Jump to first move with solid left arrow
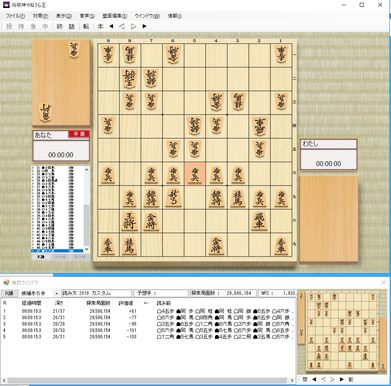 (111, 26)
